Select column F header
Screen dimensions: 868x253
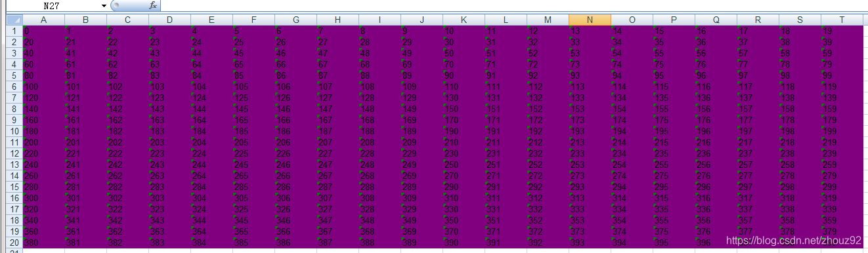(x=253, y=20)
